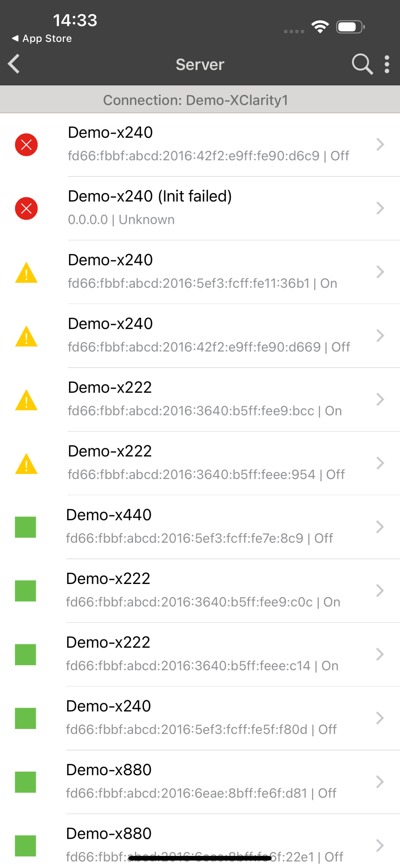The width and height of the screenshot is (400, 868).
Task: Select Connection: Demo-XClarity1 header bar
Action: pos(200,100)
